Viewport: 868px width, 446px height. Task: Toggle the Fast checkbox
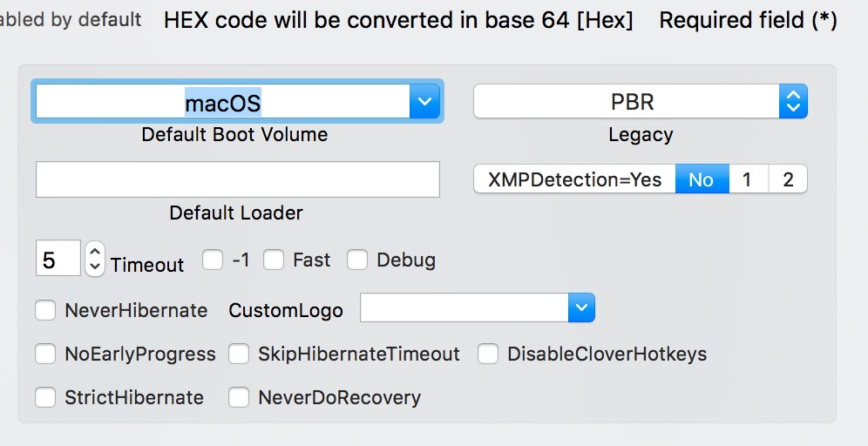tap(275, 260)
